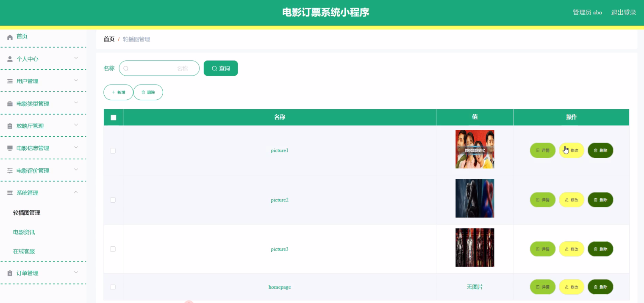The width and height of the screenshot is (644, 303).
Task: Click the briefcase icon for 电影类型管理
Action: click(9, 103)
